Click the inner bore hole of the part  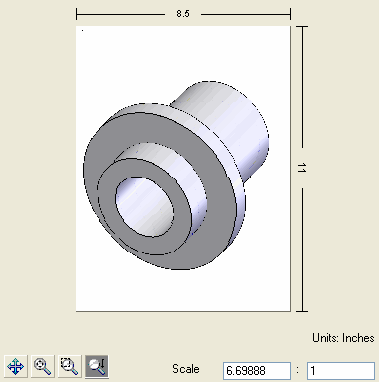pos(144,207)
